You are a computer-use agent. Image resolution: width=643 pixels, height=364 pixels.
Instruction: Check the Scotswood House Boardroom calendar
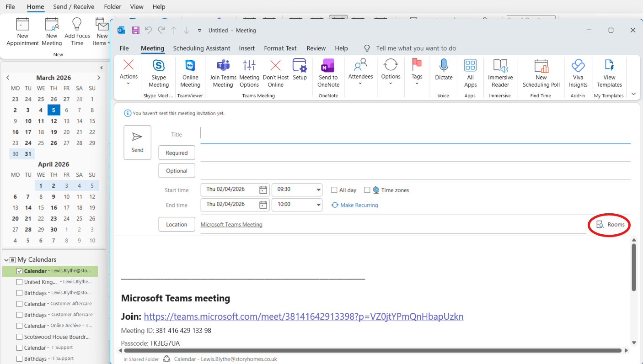click(x=20, y=337)
